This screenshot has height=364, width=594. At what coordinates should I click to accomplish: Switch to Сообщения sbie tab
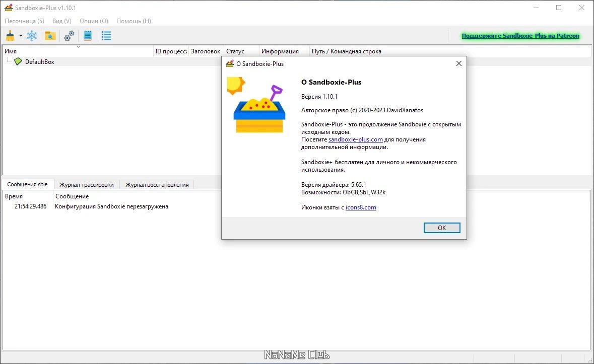[x=27, y=184]
